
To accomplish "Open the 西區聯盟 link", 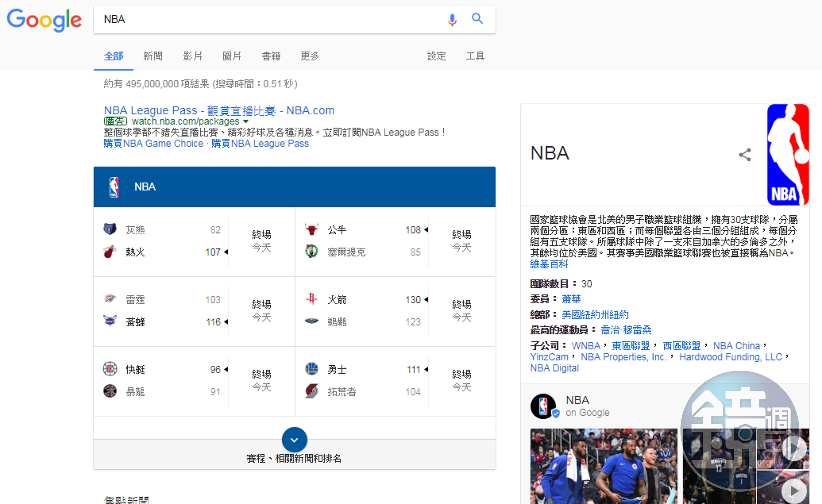I will [x=682, y=346].
